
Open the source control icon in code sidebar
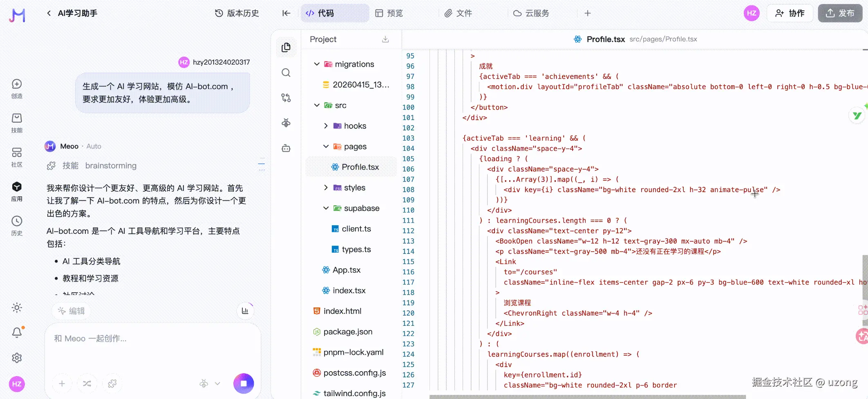pos(286,98)
